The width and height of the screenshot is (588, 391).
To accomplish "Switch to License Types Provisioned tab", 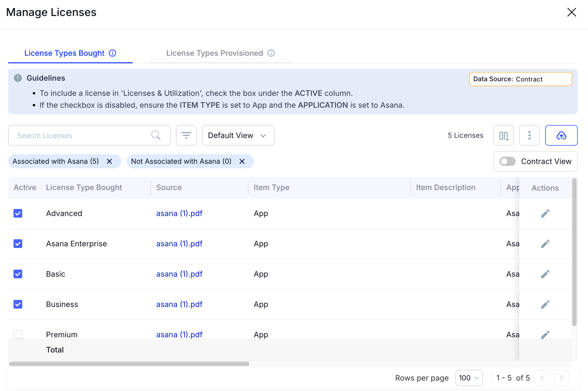I will click(214, 53).
